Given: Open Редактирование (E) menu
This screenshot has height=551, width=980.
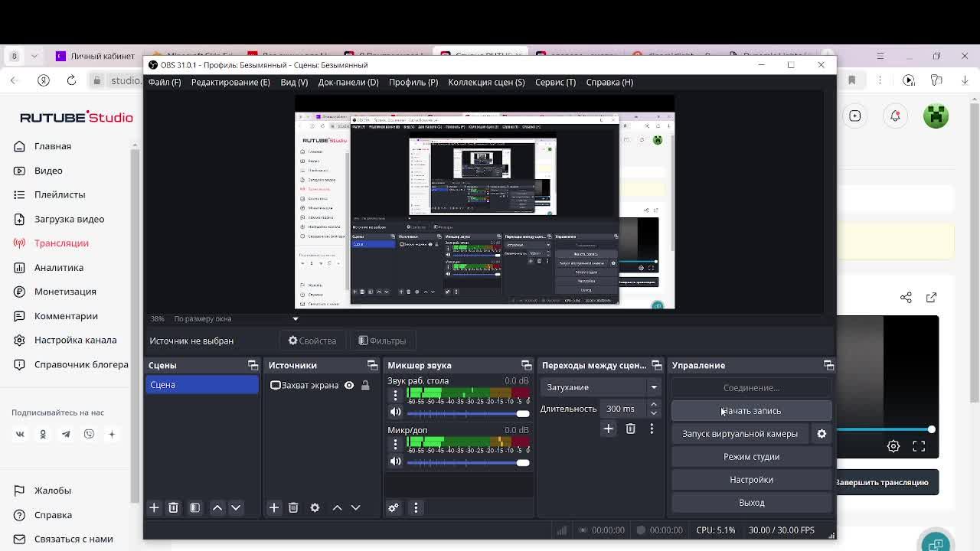Looking at the screenshot, I should (230, 82).
